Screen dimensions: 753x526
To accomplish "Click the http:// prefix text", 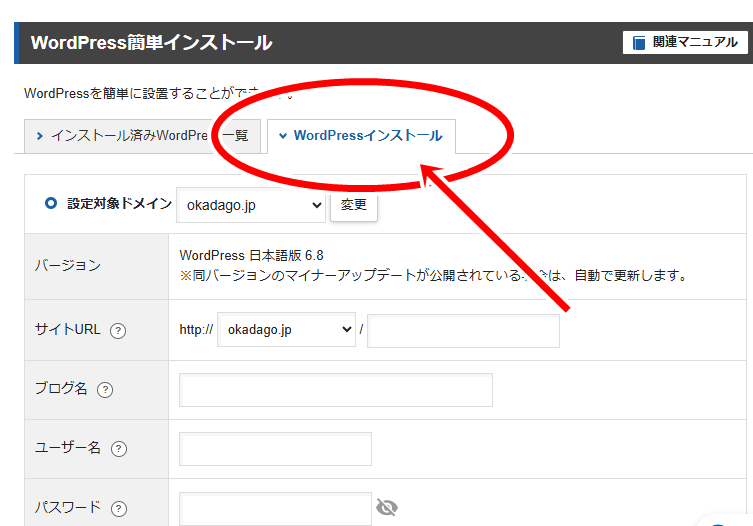I will [x=196, y=330].
